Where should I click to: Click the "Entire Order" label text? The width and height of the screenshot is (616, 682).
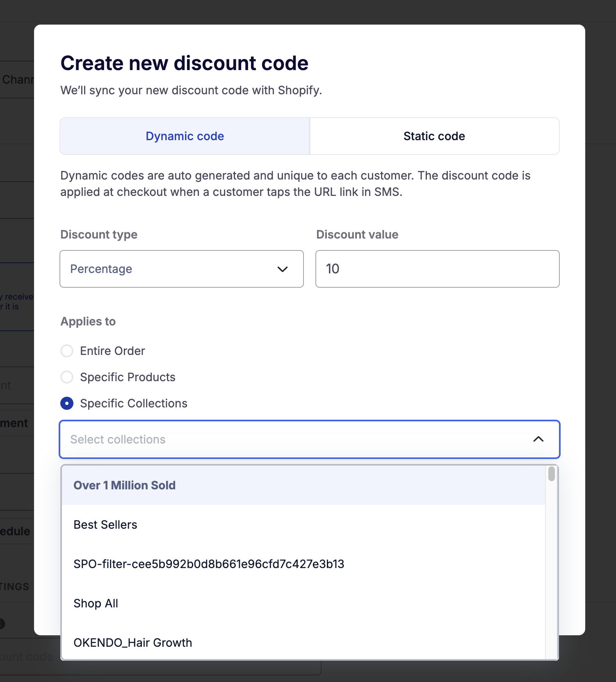coord(112,351)
